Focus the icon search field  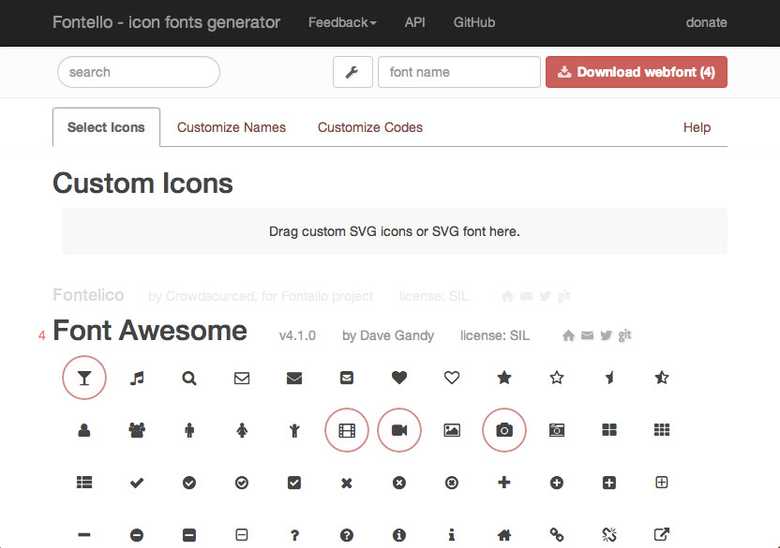click(138, 72)
